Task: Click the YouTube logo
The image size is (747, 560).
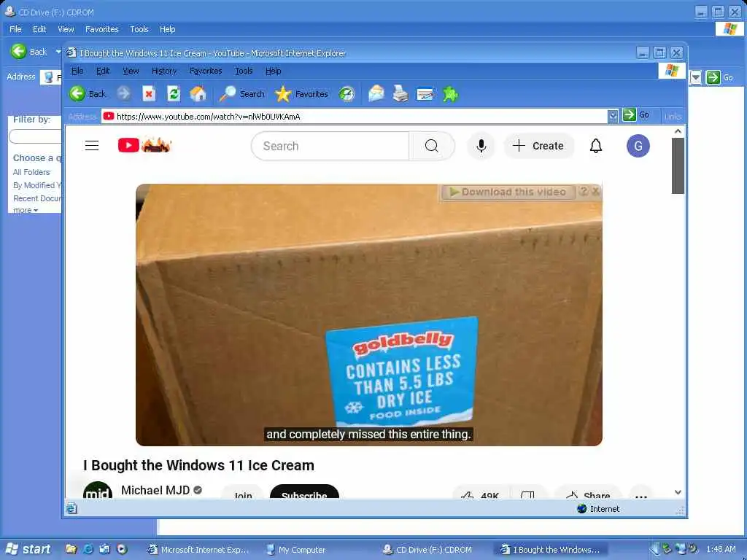Action: [144, 145]
